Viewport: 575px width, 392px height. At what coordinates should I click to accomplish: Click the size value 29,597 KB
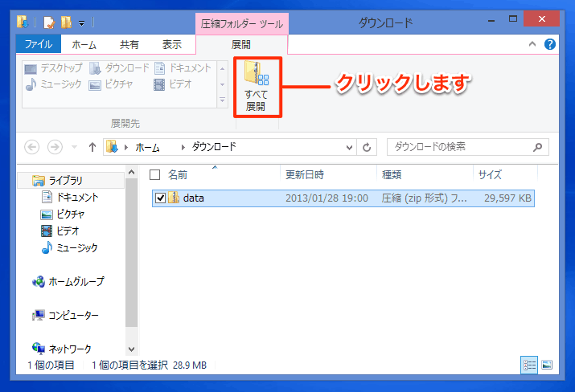click(x=507, y=198)
